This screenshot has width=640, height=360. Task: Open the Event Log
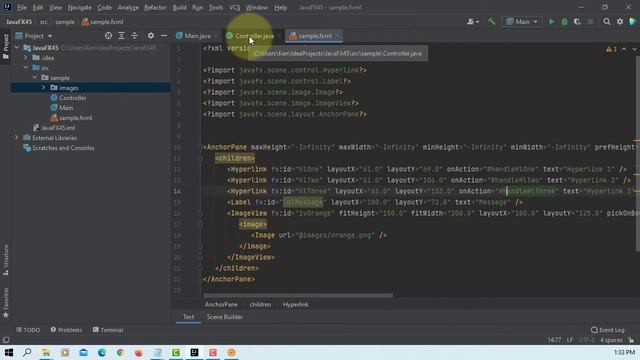(x=607, y=330)
